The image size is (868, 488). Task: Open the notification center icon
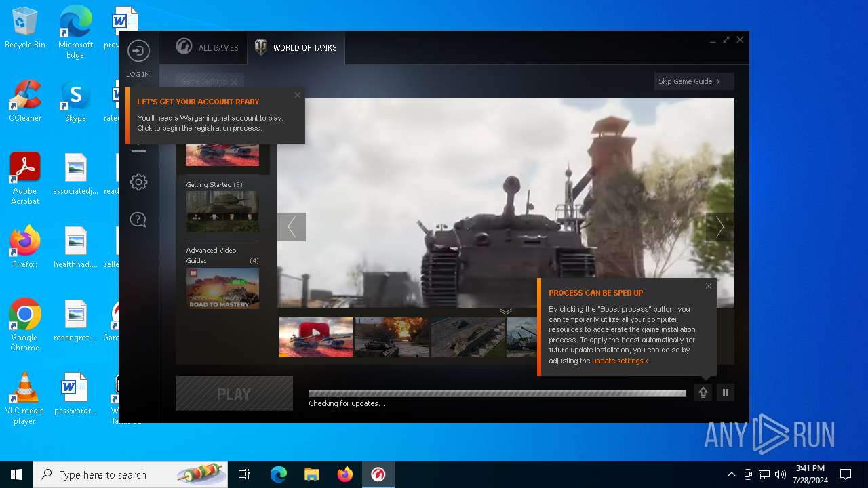tap(846, 474)
